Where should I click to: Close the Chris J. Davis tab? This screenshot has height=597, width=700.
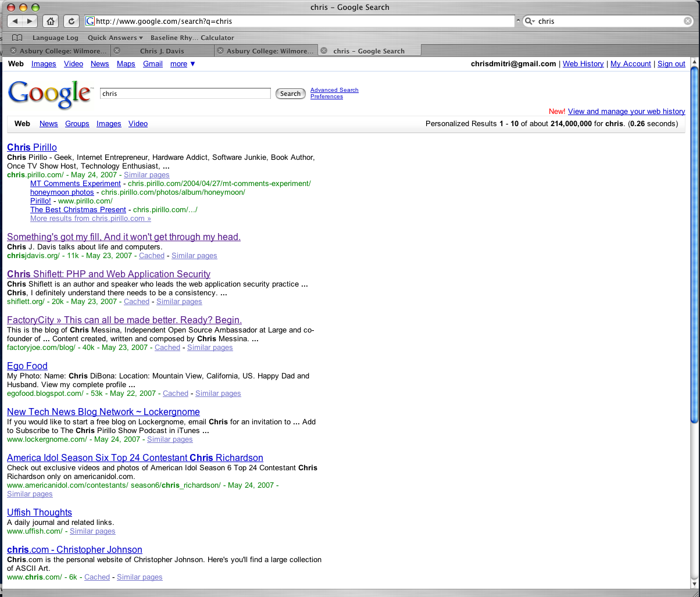click(117, 51)
